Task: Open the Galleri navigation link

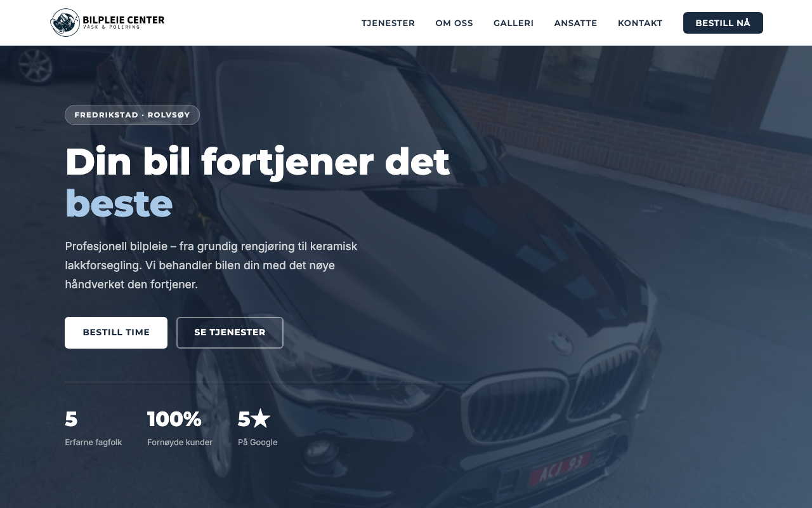Action: click(513, 23)
